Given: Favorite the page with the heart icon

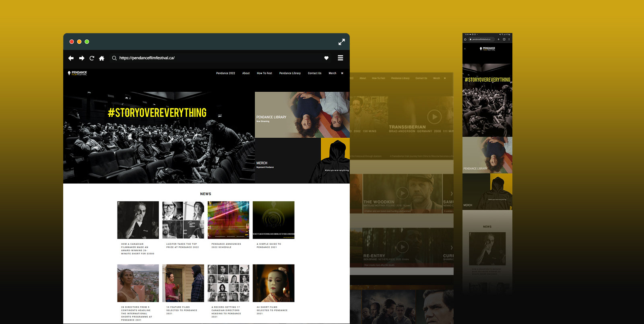Looking at the screenshot, I should coord(326,58).
